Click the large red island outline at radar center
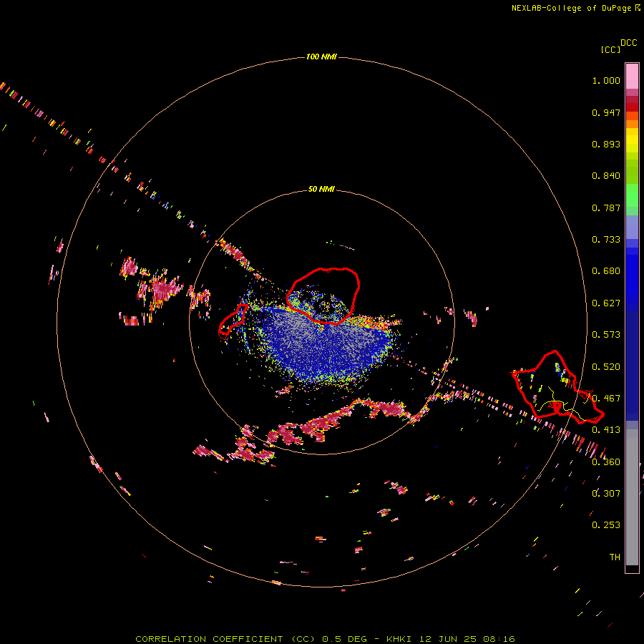The image size is (644, 644). pyautogui.click(x=323, y=296)
